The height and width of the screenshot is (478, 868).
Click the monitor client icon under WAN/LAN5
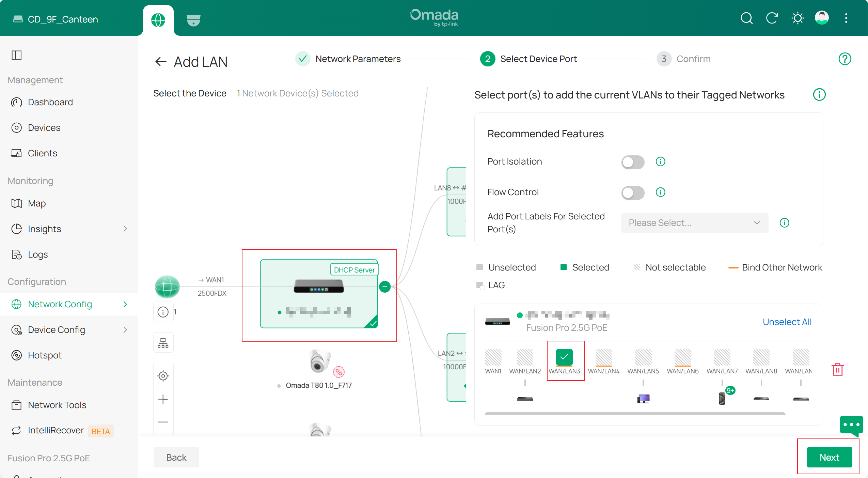[643, 399]
